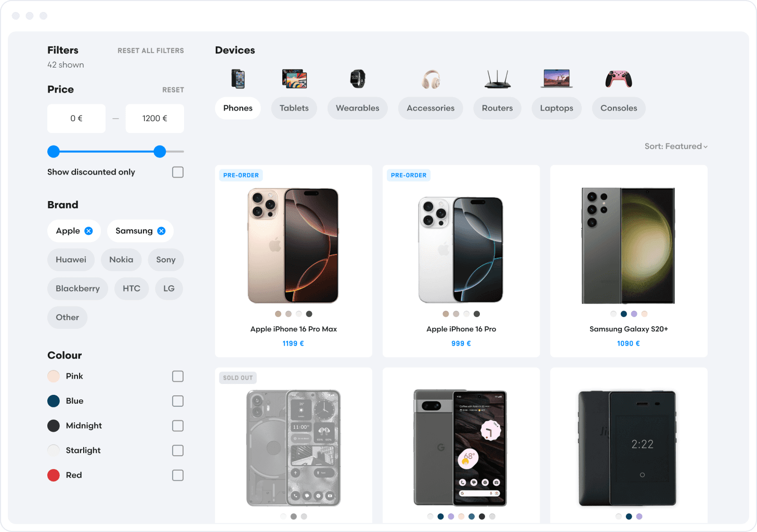Image resolution: width=757 pixels, height=532 pixels.
Task: Select dark colour option for iPhone 16 Pro Max
Action: coord(309,314)
